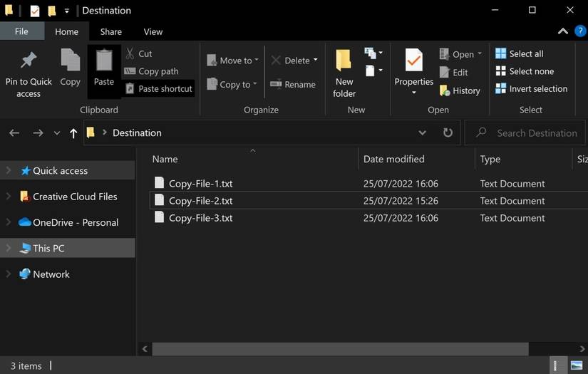The image size is (588, 374).
Task: Open the File menu tab
Action: (x=21, y=31)
